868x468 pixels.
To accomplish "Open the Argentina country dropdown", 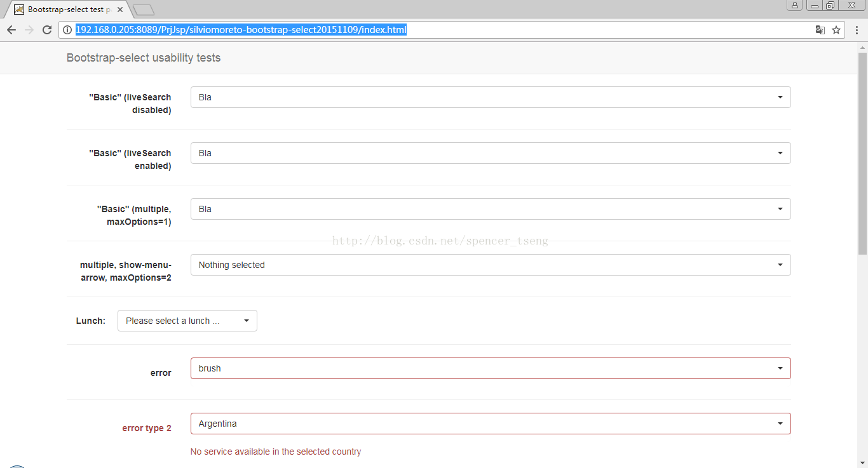I will pos(491,424).
